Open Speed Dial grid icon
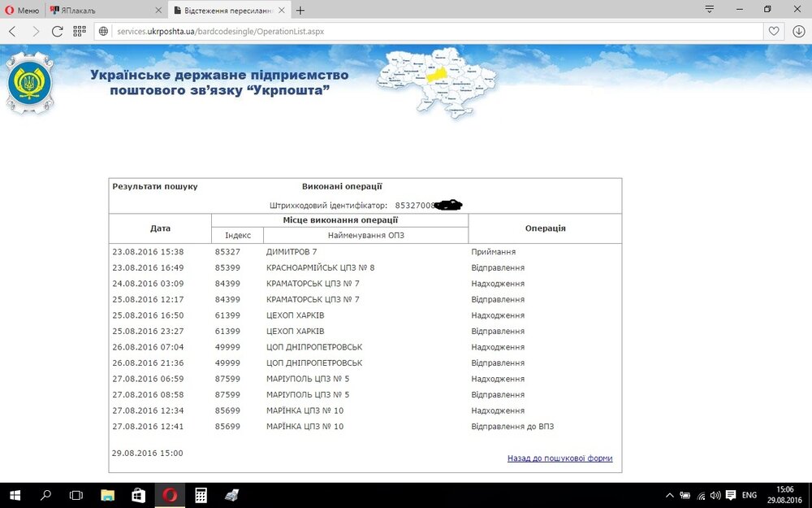The height and width of the screenshot is (508, 812). click(x=80, y=31)
